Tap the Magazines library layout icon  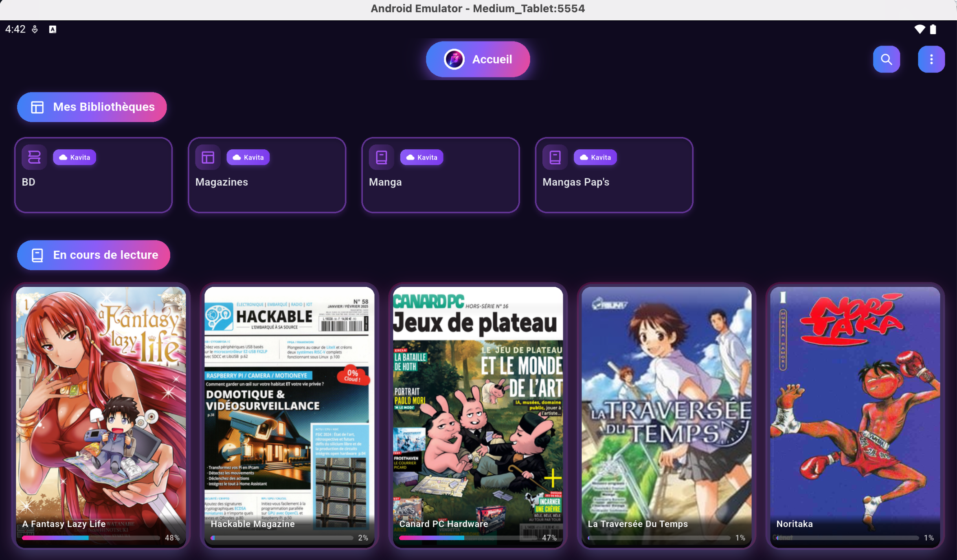(x=208, y=157)
